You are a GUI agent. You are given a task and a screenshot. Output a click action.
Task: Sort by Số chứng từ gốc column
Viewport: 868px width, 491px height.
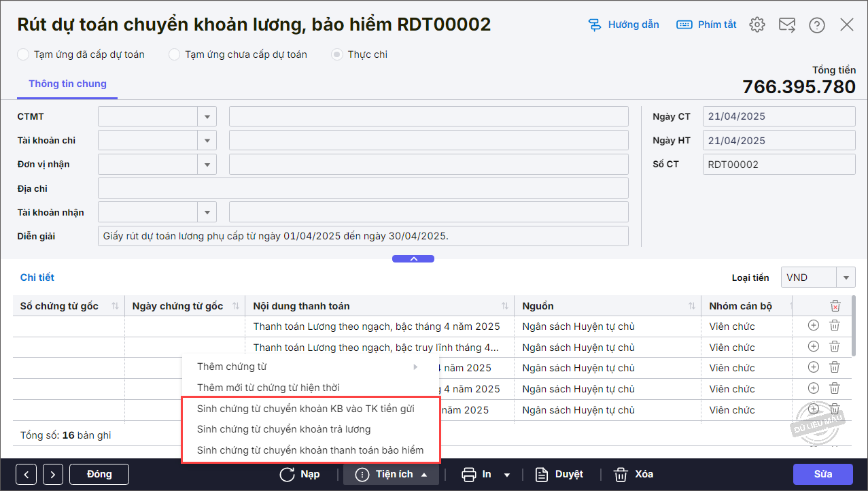tap(115, 306)
